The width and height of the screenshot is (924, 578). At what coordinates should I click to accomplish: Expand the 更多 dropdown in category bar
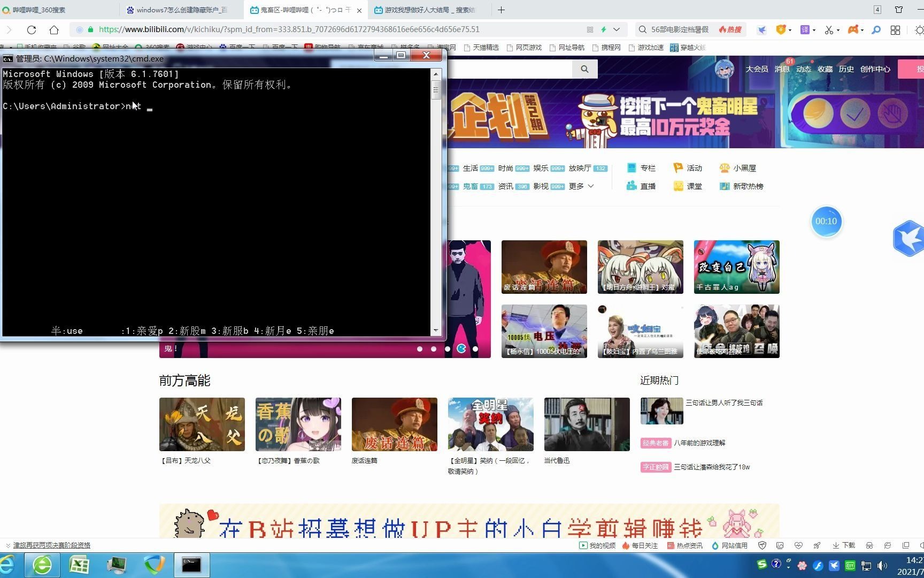point(580,186)
